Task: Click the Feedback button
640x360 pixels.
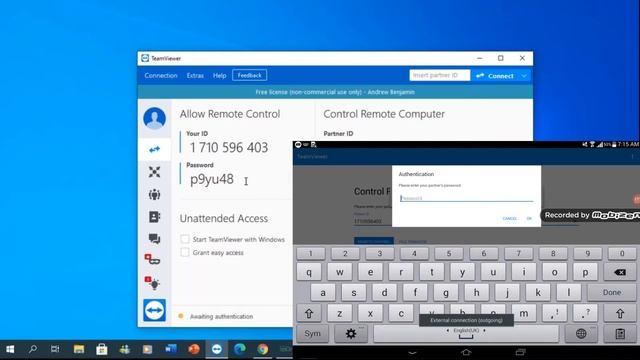Action: (x=249, y=76)
